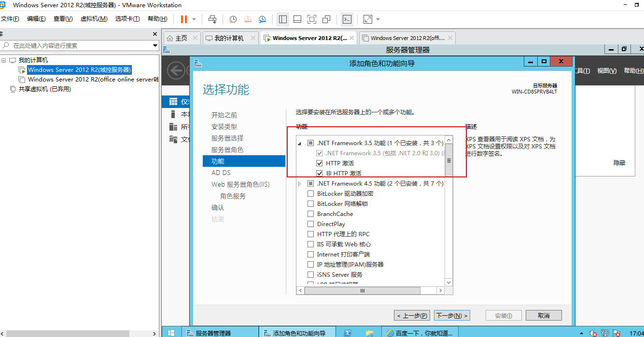This screenshot has width=644, height=337.
Task: Check the DirectPlay checkbox
Action: point(310,224)
